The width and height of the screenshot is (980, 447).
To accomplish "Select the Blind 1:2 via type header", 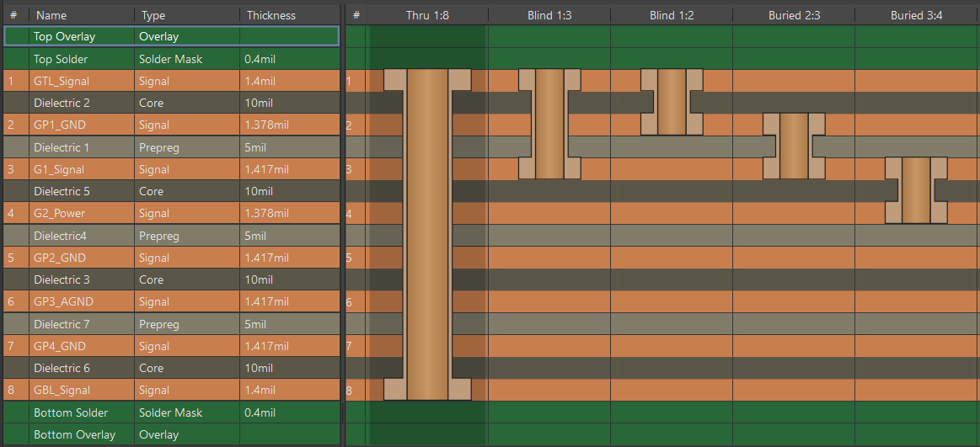I will pyautogui.click(x=672, y=15).
